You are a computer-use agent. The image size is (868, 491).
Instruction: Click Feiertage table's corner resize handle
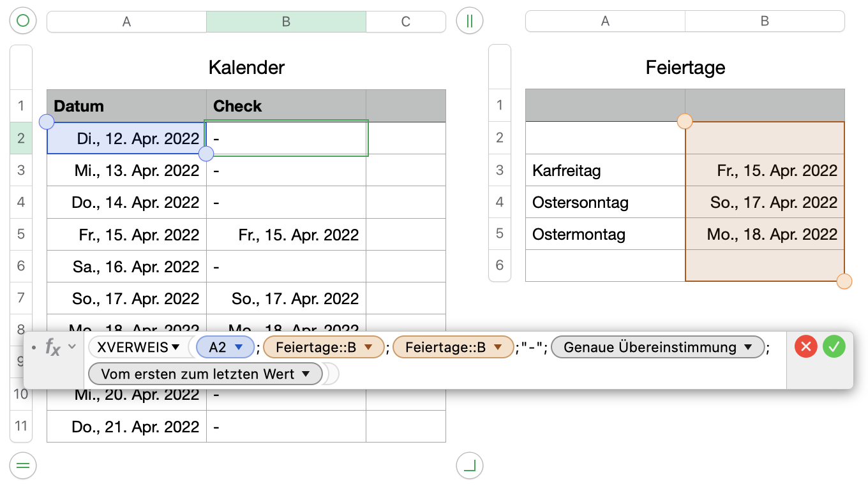[x=470, y=465]
